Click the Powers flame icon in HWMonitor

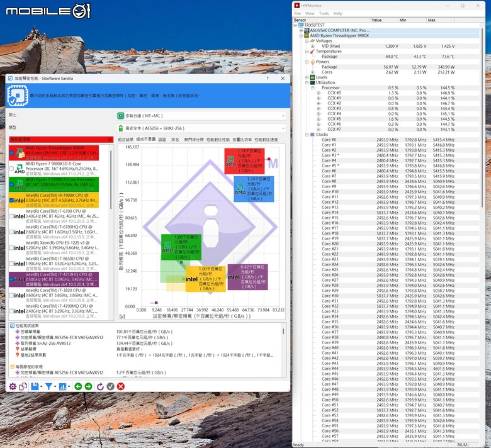pos(312,62)
